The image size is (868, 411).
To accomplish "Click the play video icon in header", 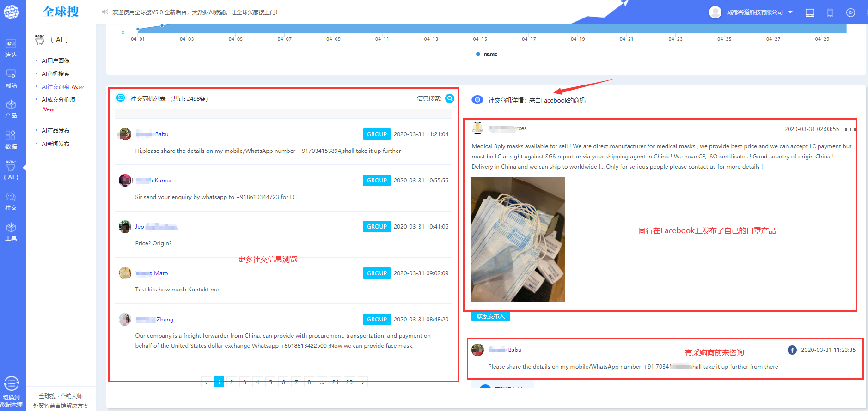I will (x=850, y=13).
